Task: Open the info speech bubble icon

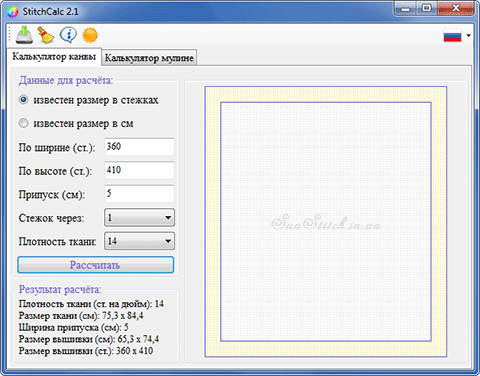Action: pos(68,35)
